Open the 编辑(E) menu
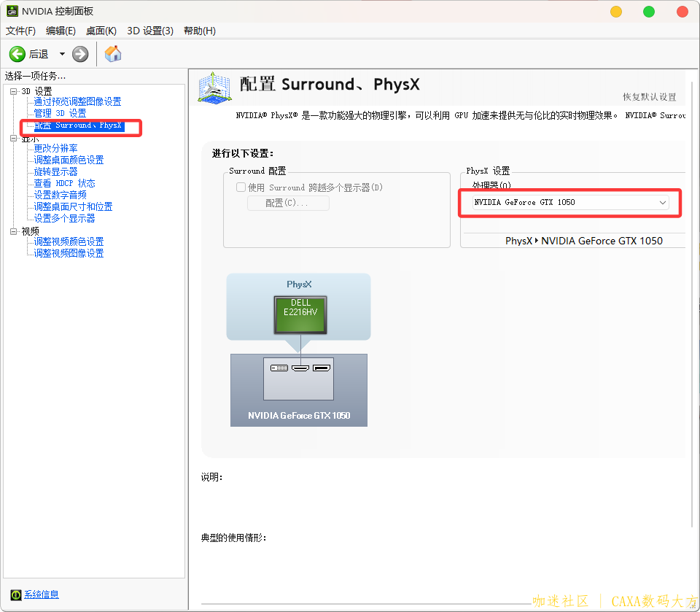The height and width of the screenshot is (612, 700). (x=61, y=31)
